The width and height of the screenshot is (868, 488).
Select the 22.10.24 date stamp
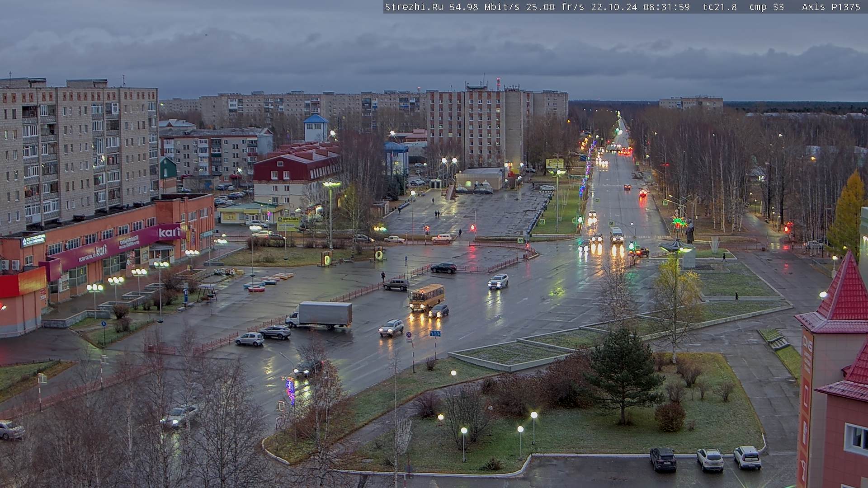(x=614, y=7)
